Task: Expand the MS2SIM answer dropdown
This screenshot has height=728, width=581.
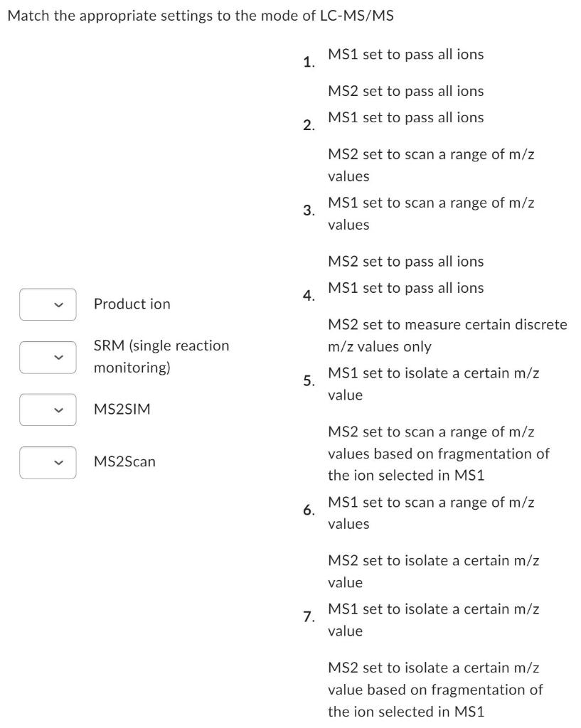Action: (x=48, y=409)
